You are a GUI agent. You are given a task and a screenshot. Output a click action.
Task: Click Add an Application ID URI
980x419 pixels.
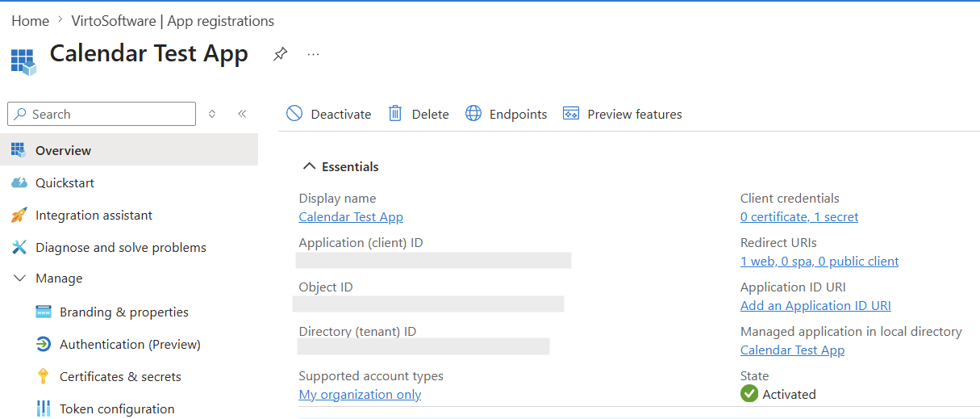tap(815, 305)
